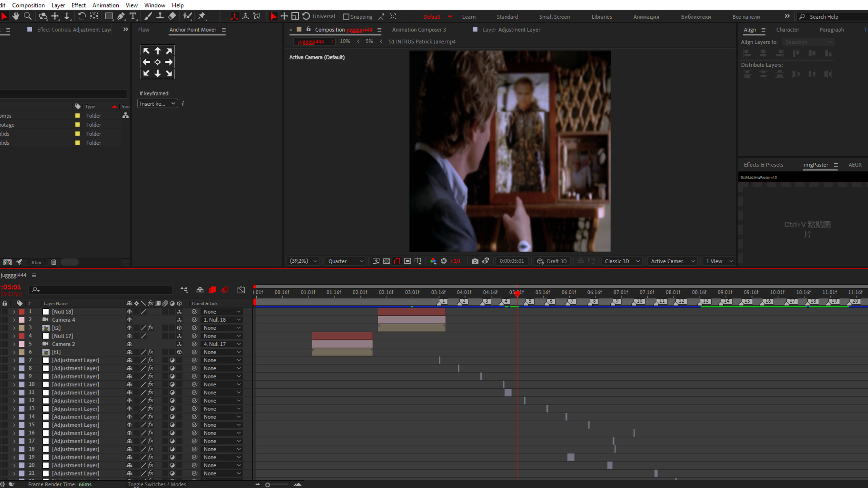
Task: Expand the Null 18 layer properties
Action: 14,312
